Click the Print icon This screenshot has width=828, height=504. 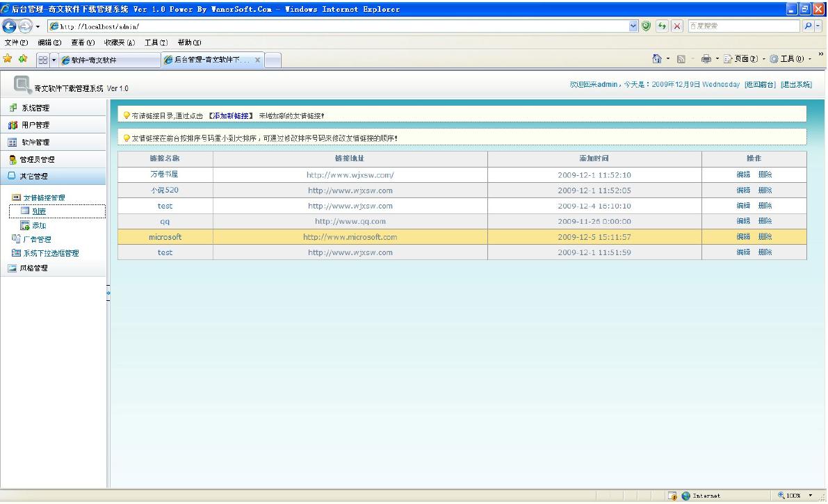[x=706, y=58]
